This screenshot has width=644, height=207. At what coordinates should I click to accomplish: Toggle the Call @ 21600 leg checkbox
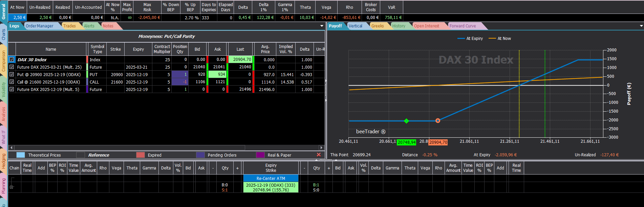pyautogui.click(x=12, y=82)
